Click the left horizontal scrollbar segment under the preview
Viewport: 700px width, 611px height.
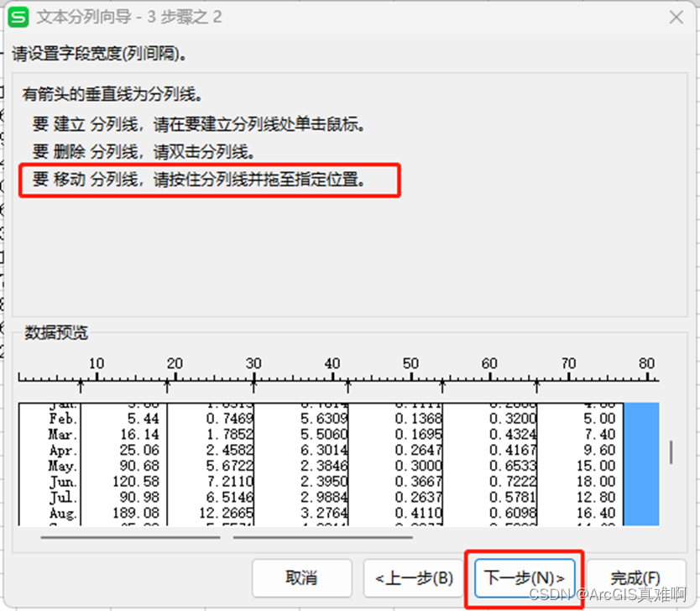pyautogui.click(x=130, y=537)
